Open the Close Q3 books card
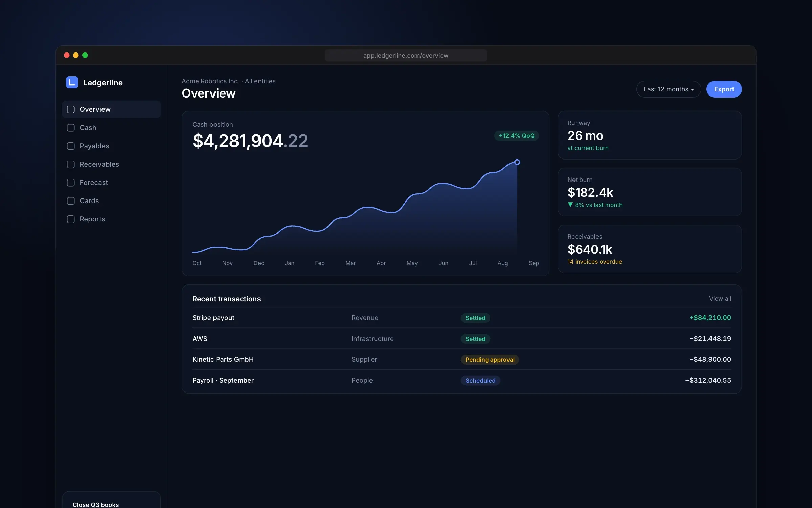Viewport: 812px width, 508px height. (x=111, y=500)
